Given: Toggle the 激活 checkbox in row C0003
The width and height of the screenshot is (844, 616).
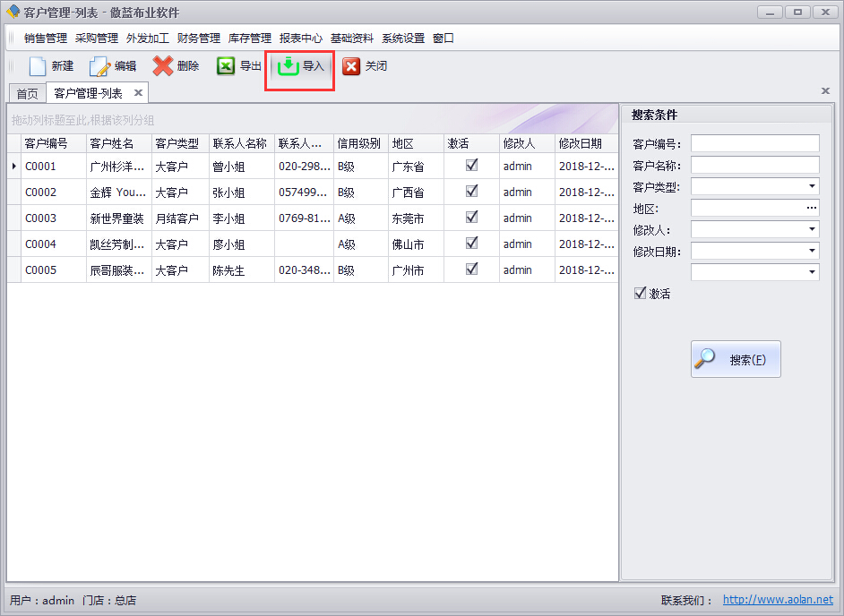Looking at the screenshot, I should [x=472, y=217].
